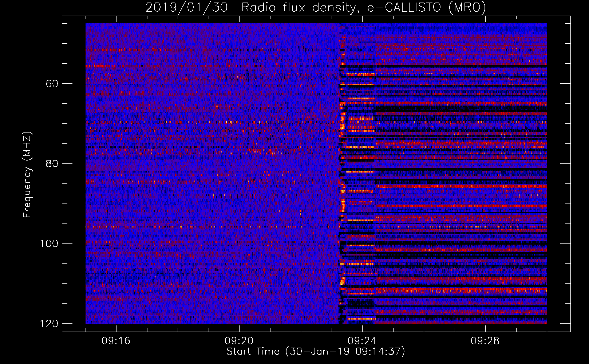Click the 09:16 time tick label
Image resolution: width=589 pixels, height=364 pixels.
pyautogui.click(x=116, y=341)
